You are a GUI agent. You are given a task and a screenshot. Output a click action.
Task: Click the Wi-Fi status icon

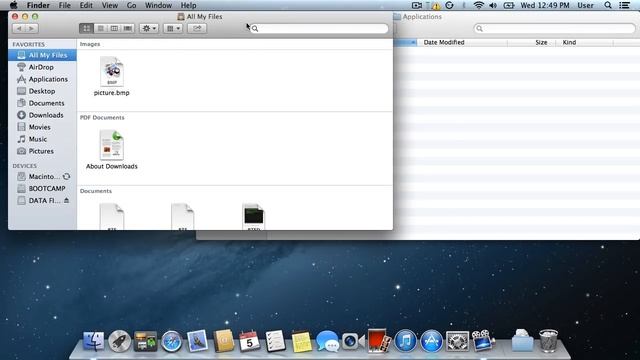[x=478, y=5]
